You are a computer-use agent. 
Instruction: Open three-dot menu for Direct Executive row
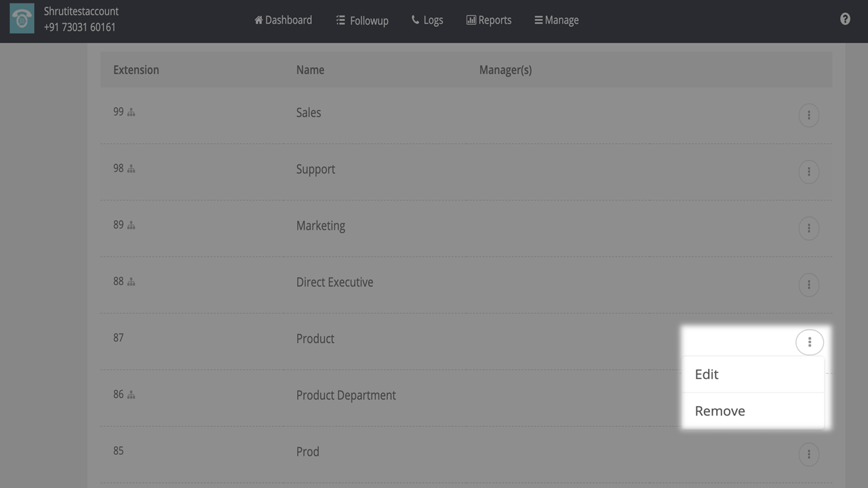[x=808, y=285]
